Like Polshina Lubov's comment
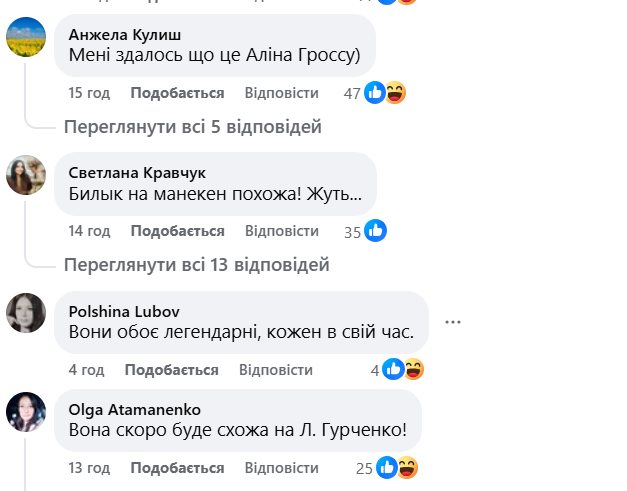Viewport: 627px width, 491px height. point(171,370)
